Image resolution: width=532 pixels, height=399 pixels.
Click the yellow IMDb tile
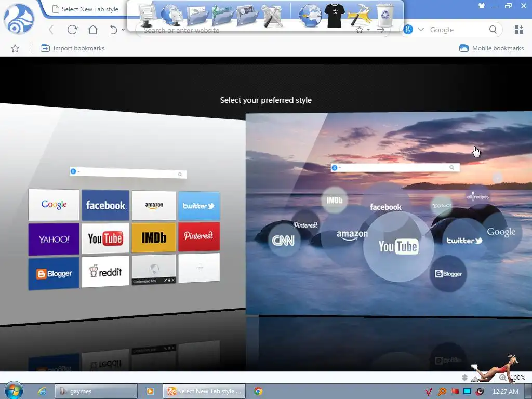154,237
